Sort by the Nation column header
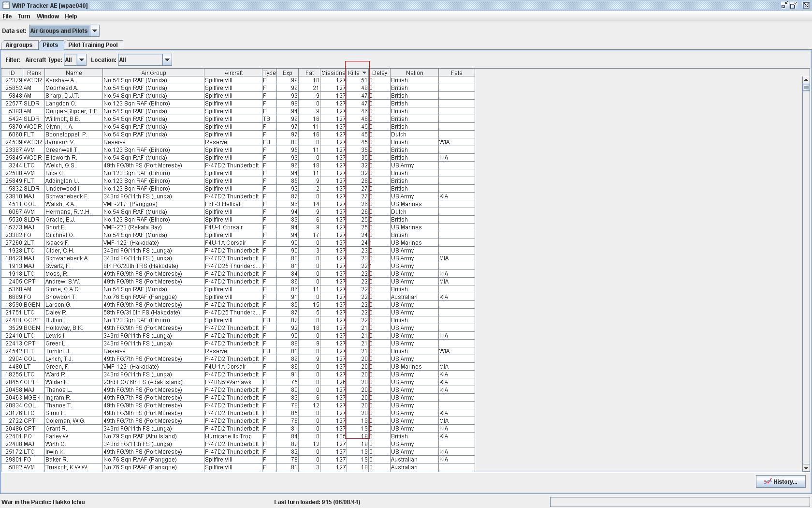 pyautogui.click(x=414, y=73)
